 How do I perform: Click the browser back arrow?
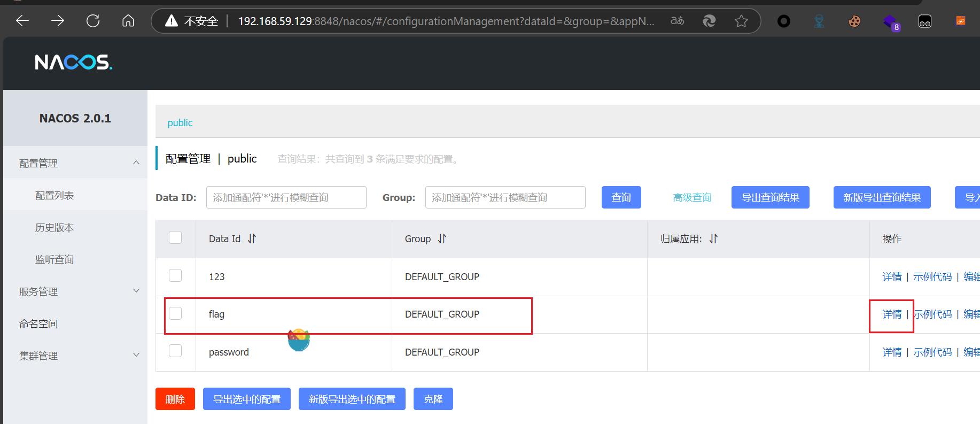coord(22,21)
